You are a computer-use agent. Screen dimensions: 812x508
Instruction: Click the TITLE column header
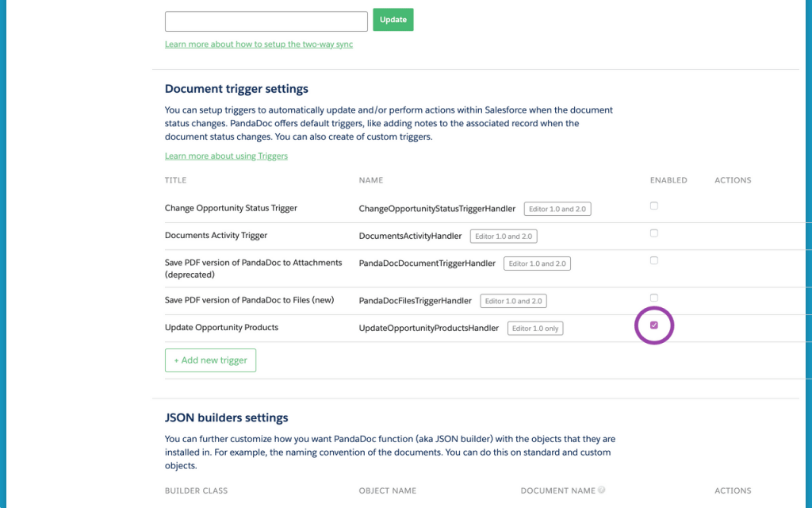tap(175, 180)
